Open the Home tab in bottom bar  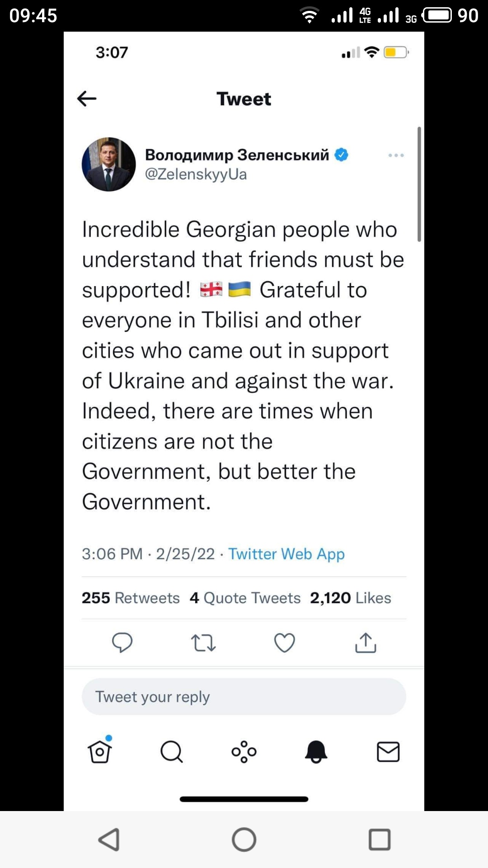click(100, 752)
